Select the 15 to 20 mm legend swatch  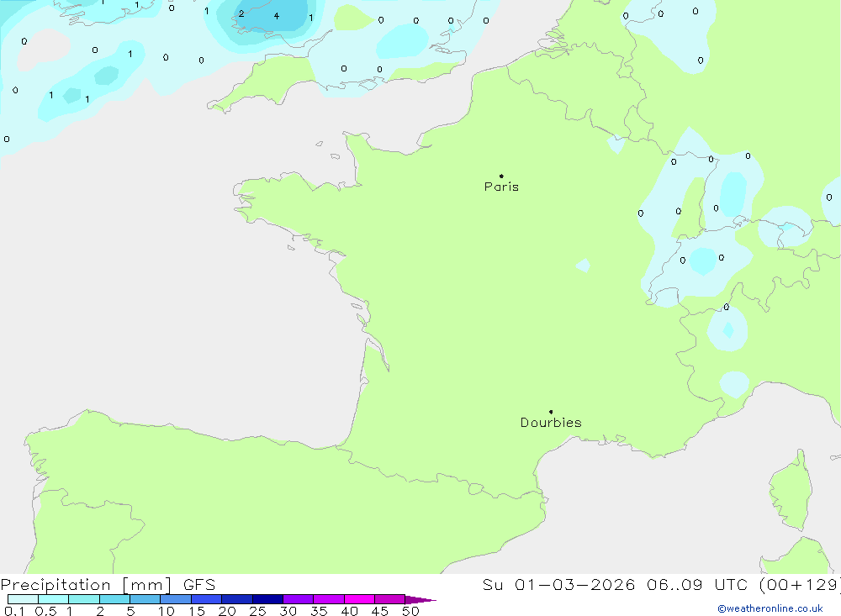pyautogui.click(x=206, y=599)
